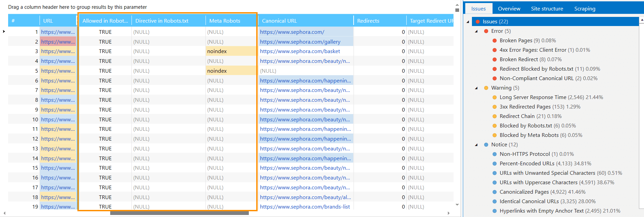Click the orange dot beside Redirect Chain
The image size is (644, 217).
point(494,116)
